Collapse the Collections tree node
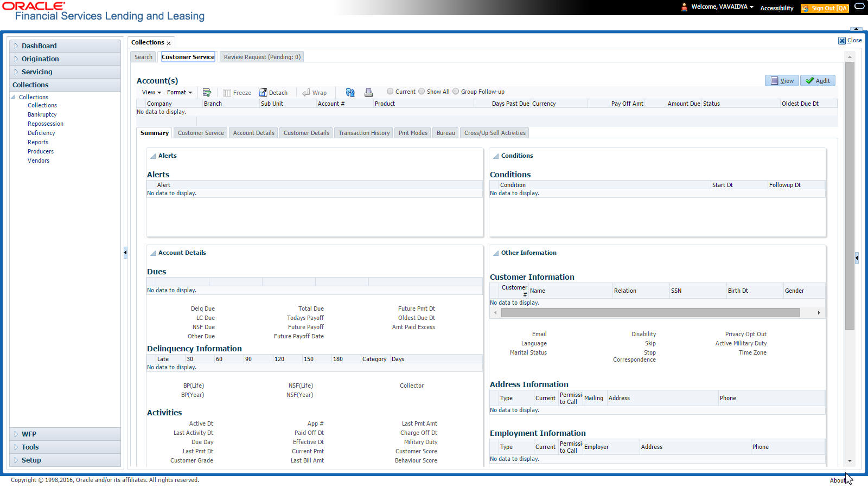 [x=14, y=97]
